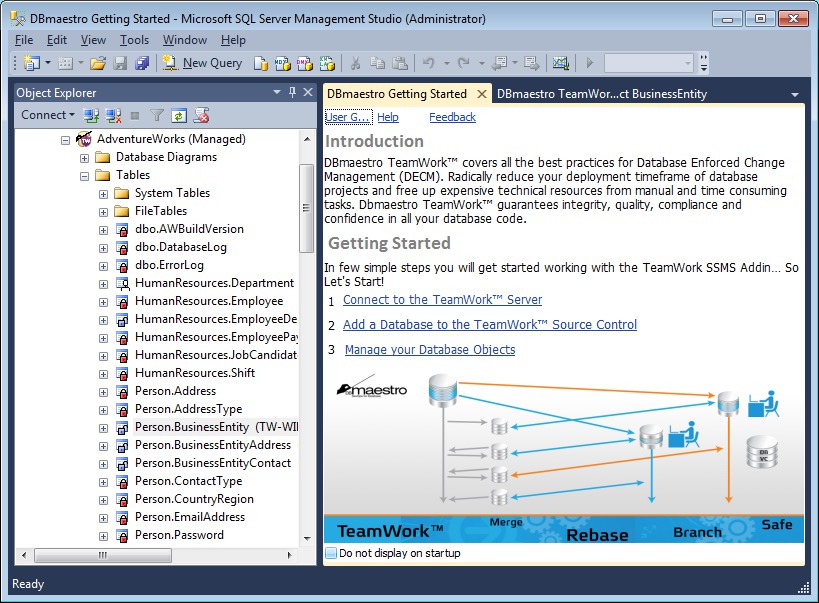Viewport: 819px width, 603px height.
Task: Switch to DBmaestro TeamWor...ct BusinessEntity tab
Action: tap(602, 94)
